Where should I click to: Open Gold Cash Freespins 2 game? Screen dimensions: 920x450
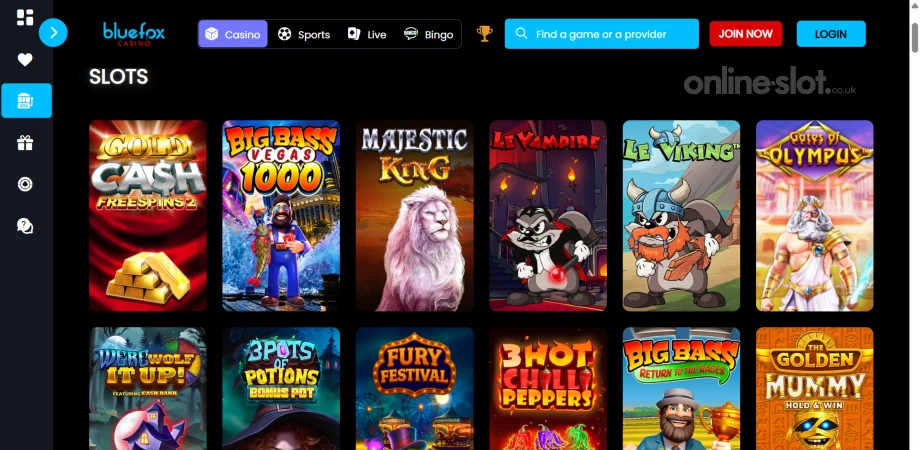pos(148,216)
